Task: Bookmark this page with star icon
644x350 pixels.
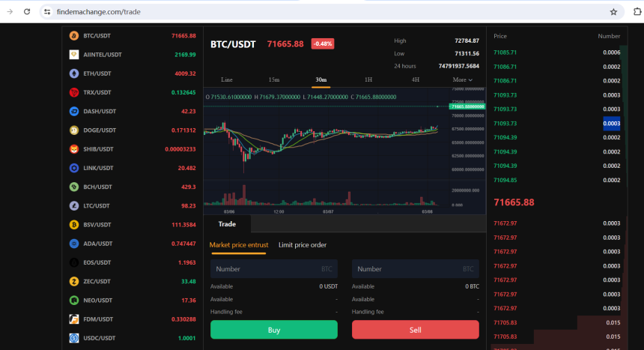Action: (x=613, y=12)
